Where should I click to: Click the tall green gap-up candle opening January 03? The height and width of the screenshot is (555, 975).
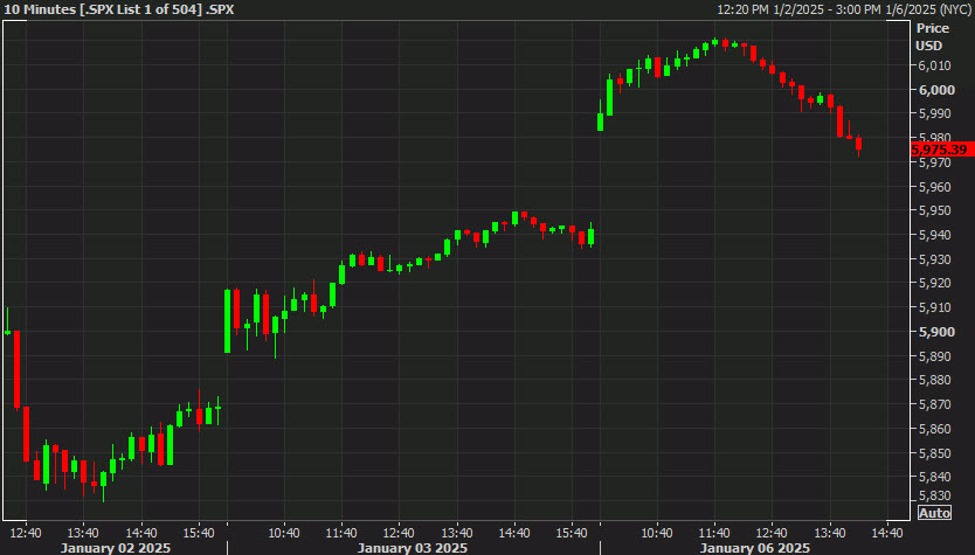(227, 320)
